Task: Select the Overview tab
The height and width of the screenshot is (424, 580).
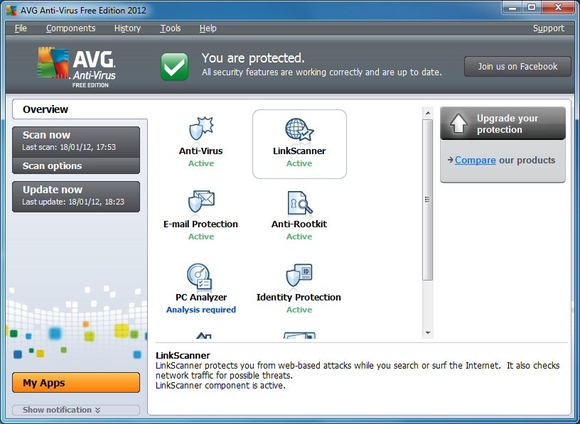Action: coord(45,110)
